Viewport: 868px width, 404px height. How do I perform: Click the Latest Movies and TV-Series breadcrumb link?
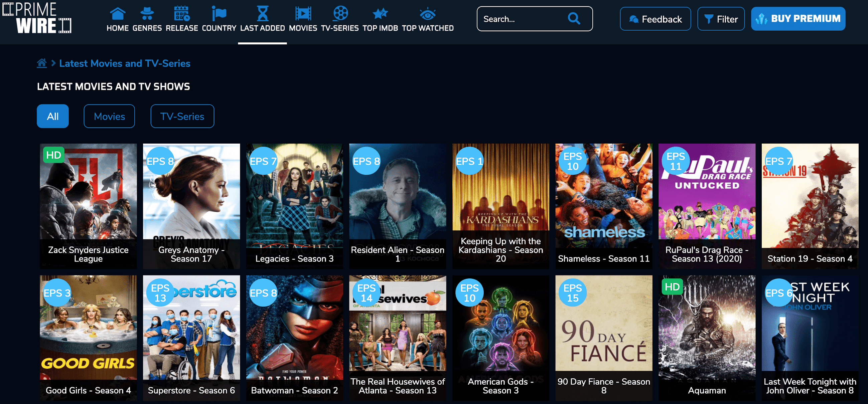click(125, 63)
